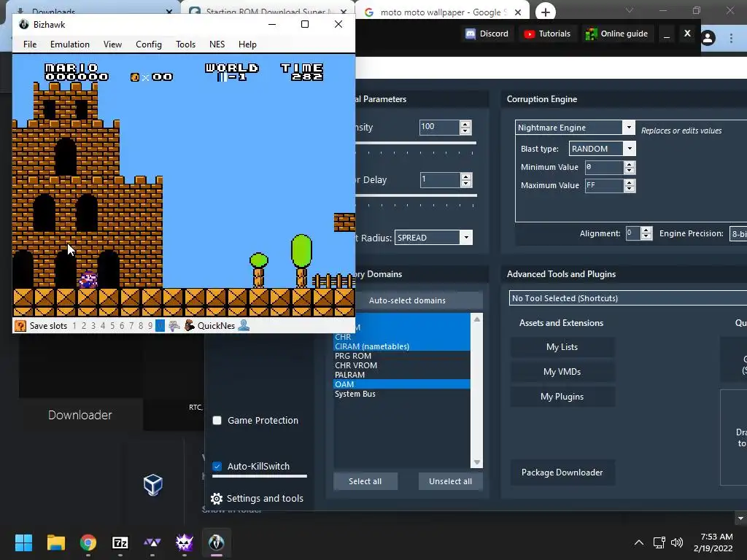Open Package Downloader
The image size is (747, 560).
[562, 472]
